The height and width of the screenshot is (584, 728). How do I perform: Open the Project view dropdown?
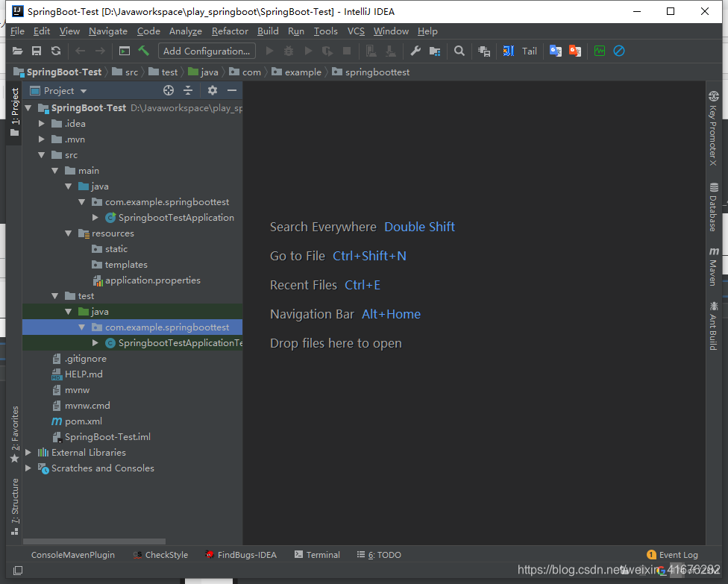(84, 91)
